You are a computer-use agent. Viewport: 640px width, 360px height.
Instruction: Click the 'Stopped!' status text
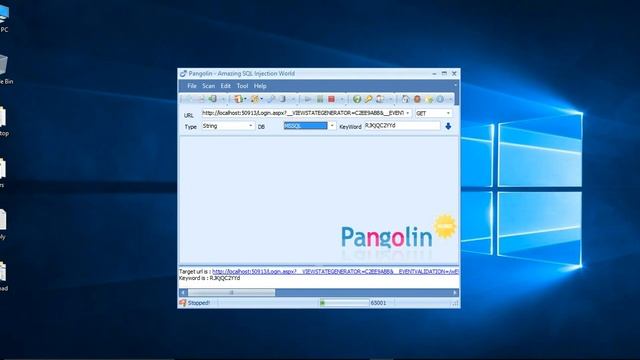pos(199,303)
